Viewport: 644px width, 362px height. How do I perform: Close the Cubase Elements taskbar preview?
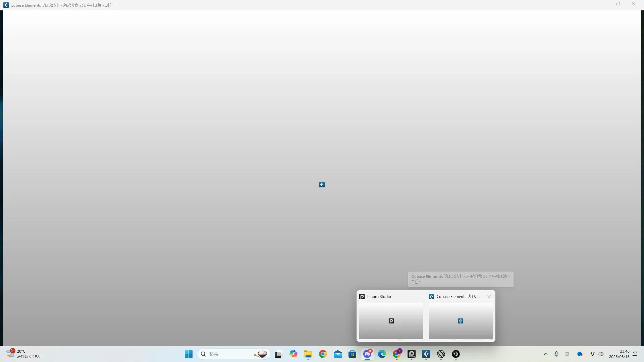tap(489, 297)
